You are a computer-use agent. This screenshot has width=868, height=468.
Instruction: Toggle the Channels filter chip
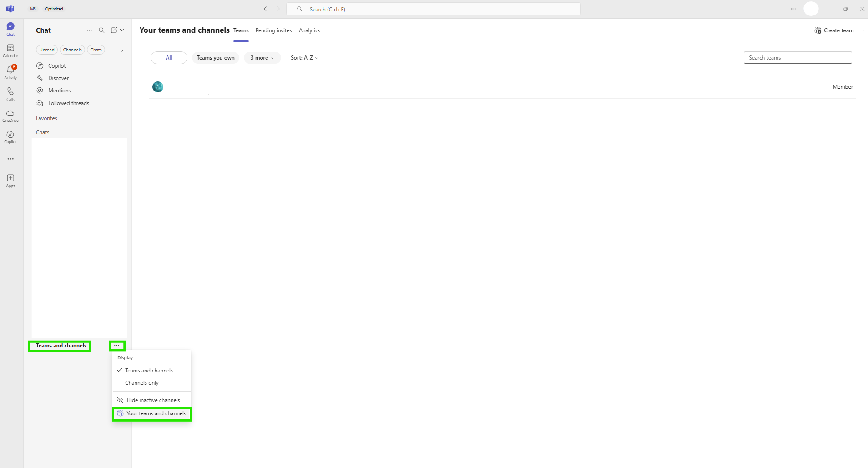[72, 50]
